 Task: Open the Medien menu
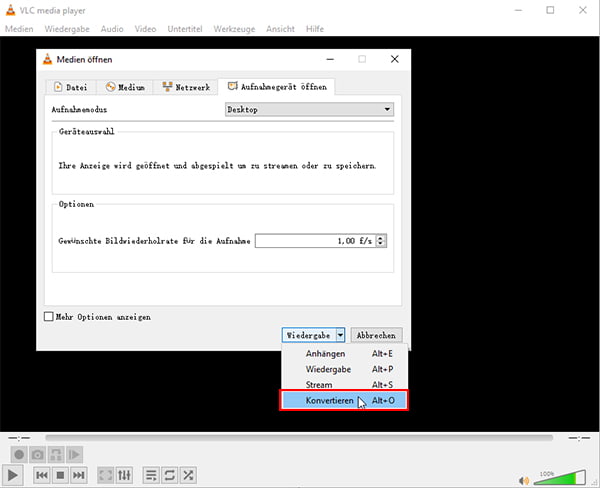click(19, 29)
